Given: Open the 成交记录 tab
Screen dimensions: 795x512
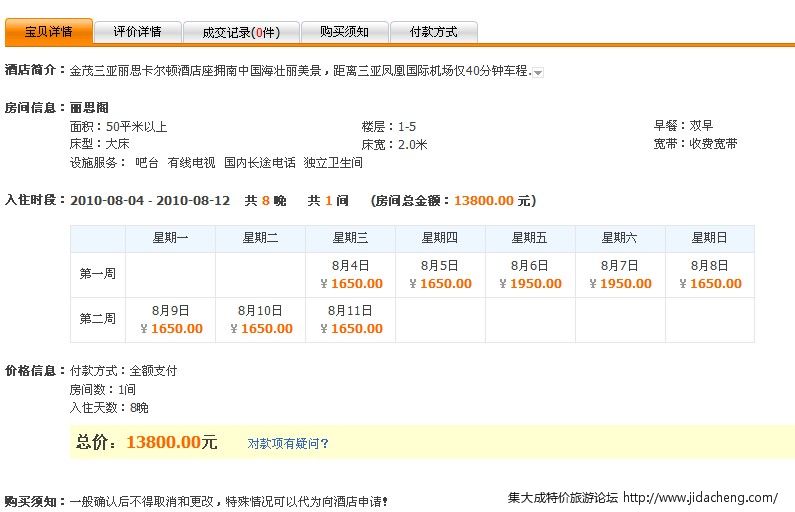Looking at the screenshot, I should pos(239,32).
